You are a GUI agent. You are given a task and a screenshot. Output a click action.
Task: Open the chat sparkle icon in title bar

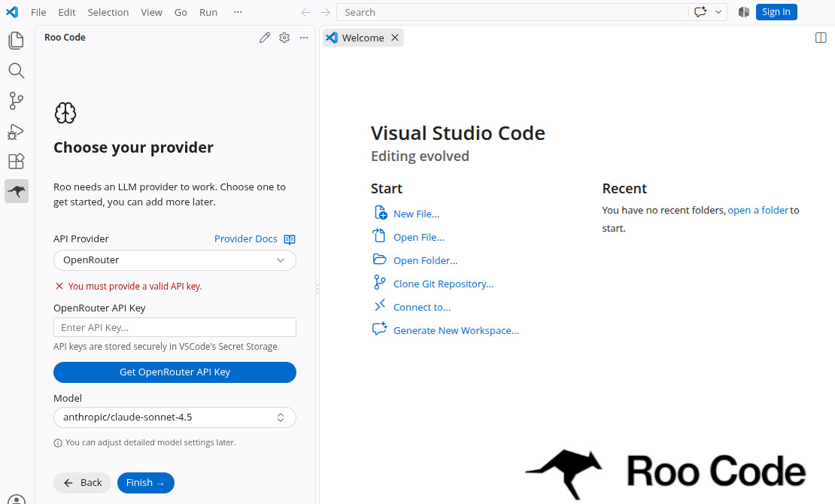click(x=700, y=12)
